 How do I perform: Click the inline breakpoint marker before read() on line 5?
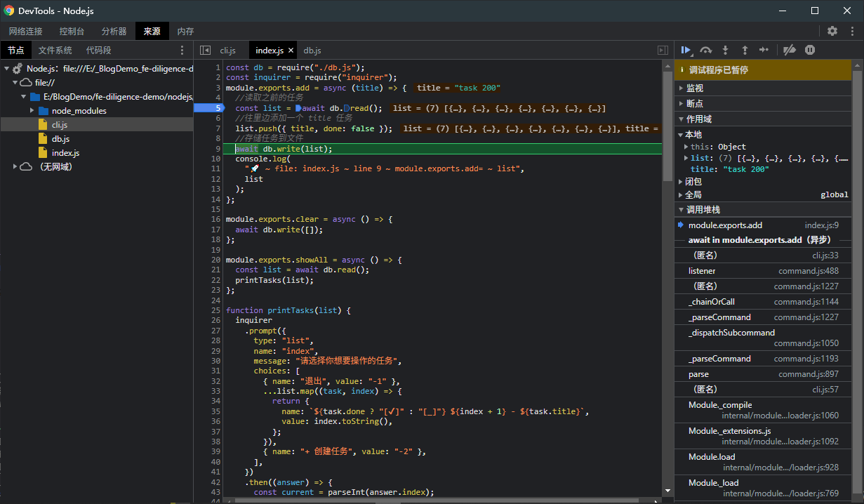(346, 108)
